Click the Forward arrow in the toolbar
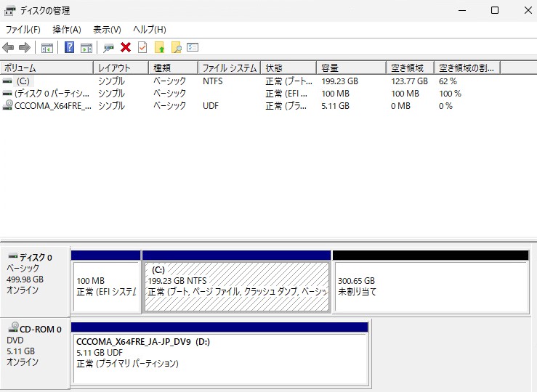537x392 pixels. click(x=24, y=47)
